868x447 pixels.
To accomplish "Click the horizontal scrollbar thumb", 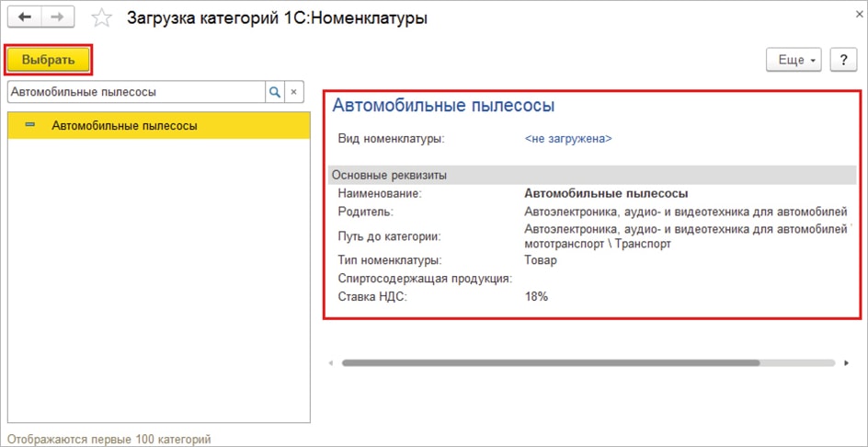I will point(550,363).
